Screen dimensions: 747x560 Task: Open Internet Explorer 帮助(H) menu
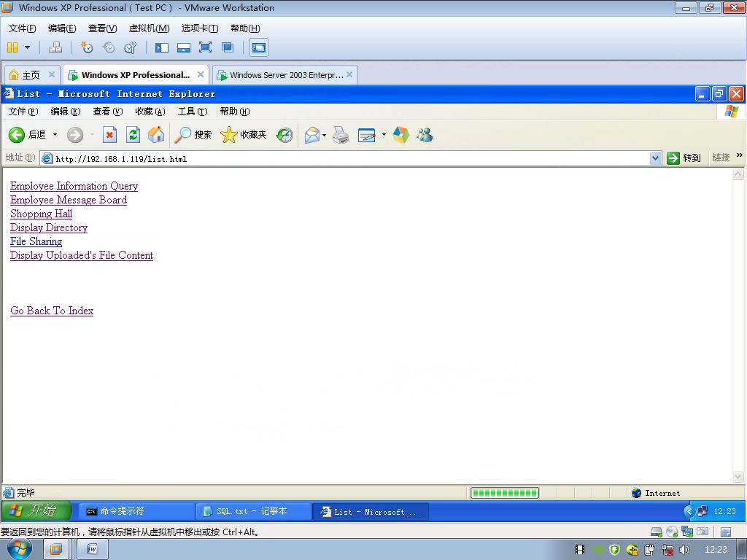[x=235, y=112]
